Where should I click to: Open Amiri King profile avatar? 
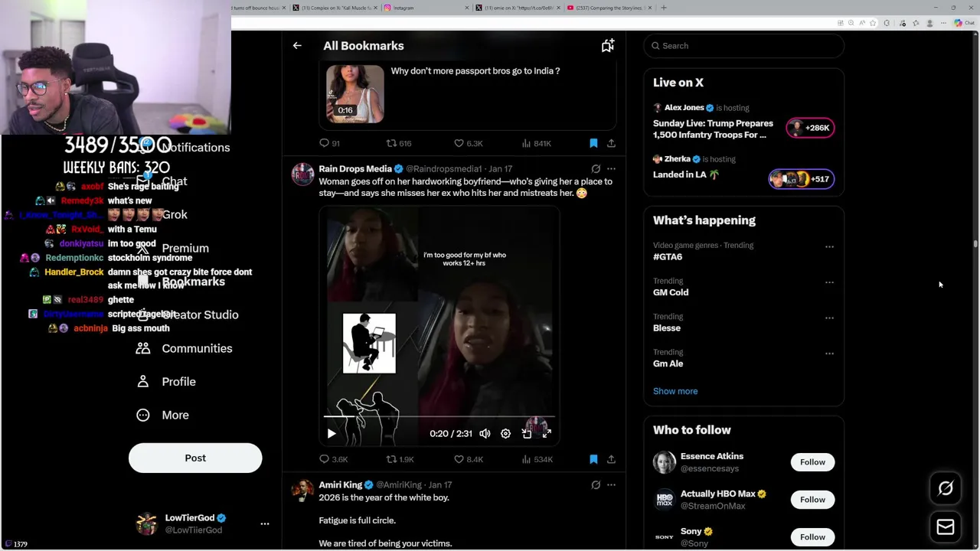(x=302, y=491)
